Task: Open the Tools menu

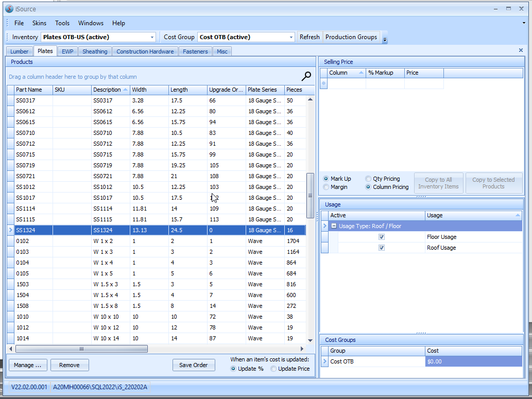Action: (x=62, y=23)
